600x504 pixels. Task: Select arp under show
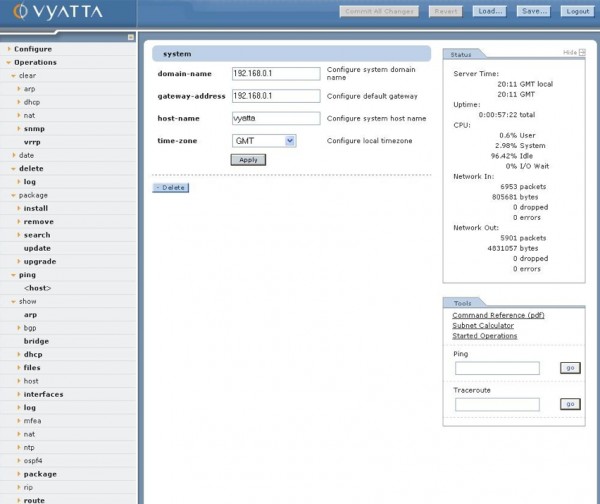click(30, 315)
